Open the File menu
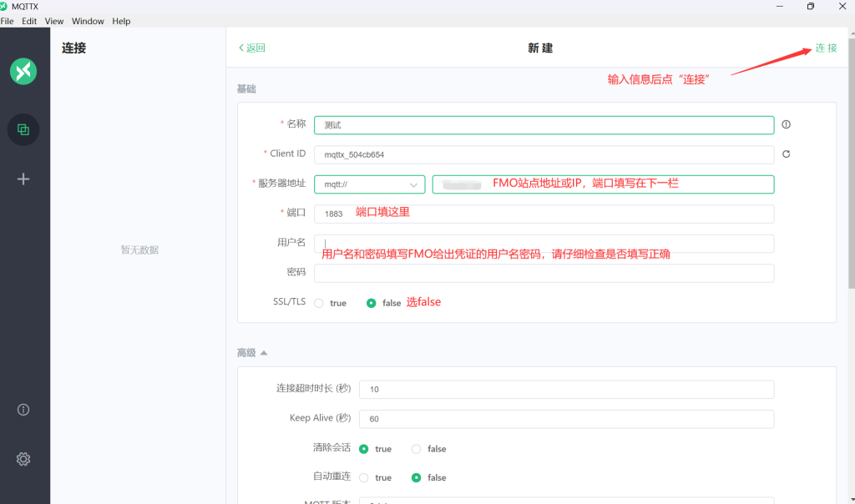Image resolution: width=855 pixels, height=504 pixels. (x=8, y=21)
